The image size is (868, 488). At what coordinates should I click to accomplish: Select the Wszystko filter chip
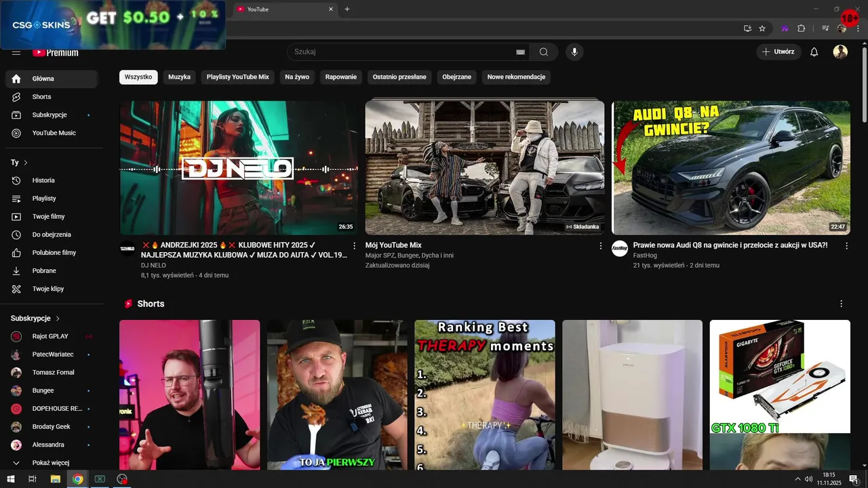click(138, 77)
